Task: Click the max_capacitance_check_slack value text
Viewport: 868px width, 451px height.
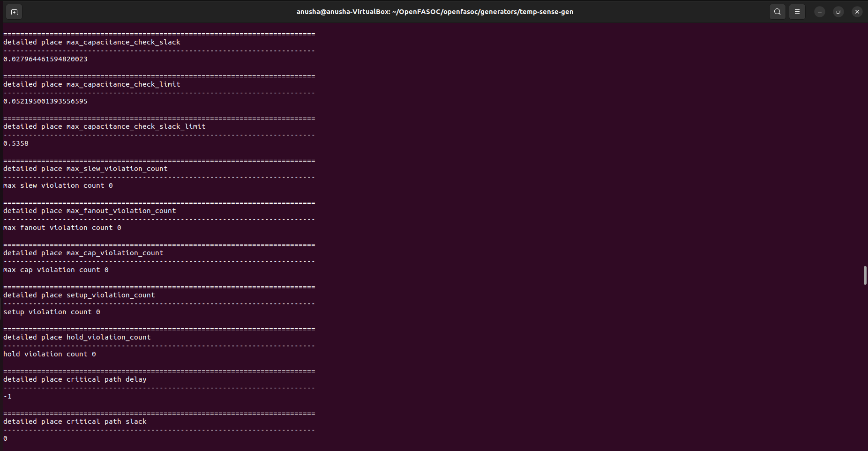Action: (x=45, y=59)
